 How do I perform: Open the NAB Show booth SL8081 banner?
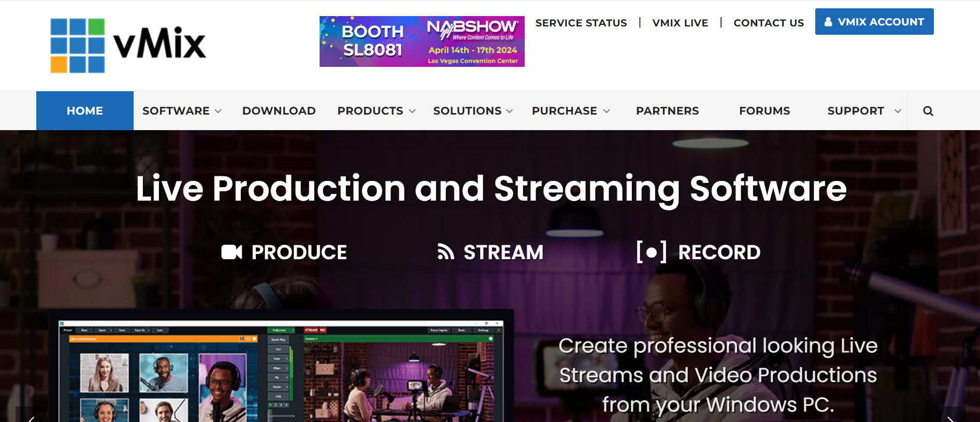[422, 41]
